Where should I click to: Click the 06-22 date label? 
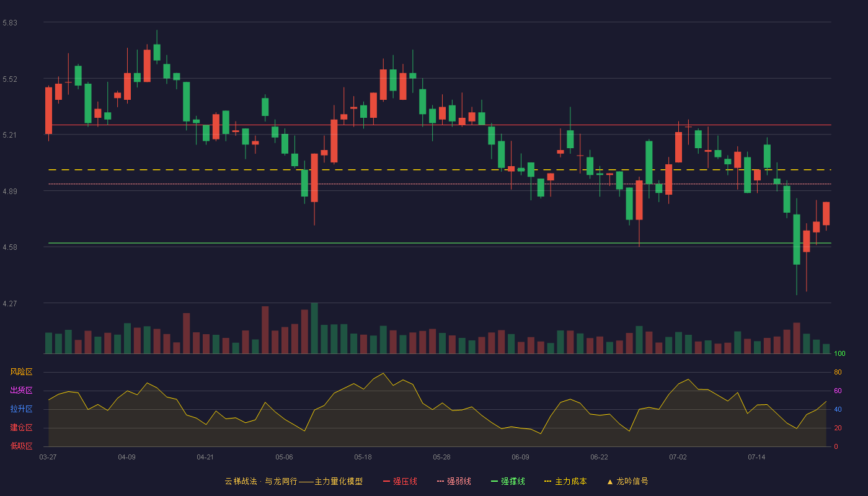599,457
